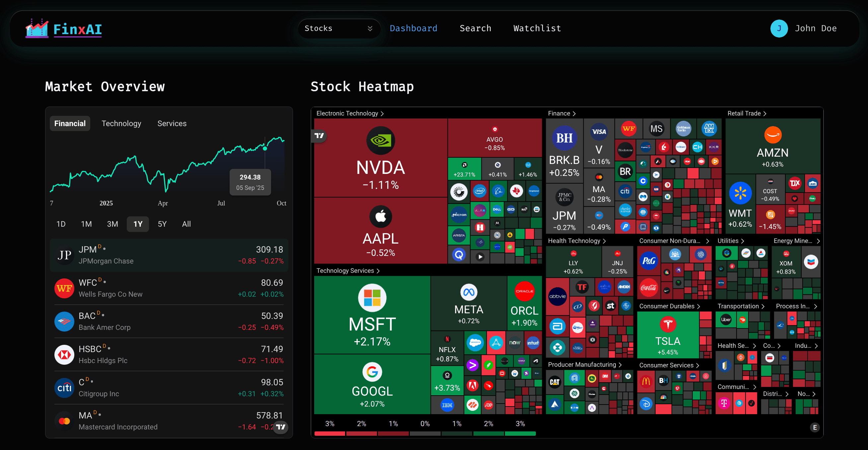
Task: Expand the Electronic Technology sector
Action: [350, 113]
